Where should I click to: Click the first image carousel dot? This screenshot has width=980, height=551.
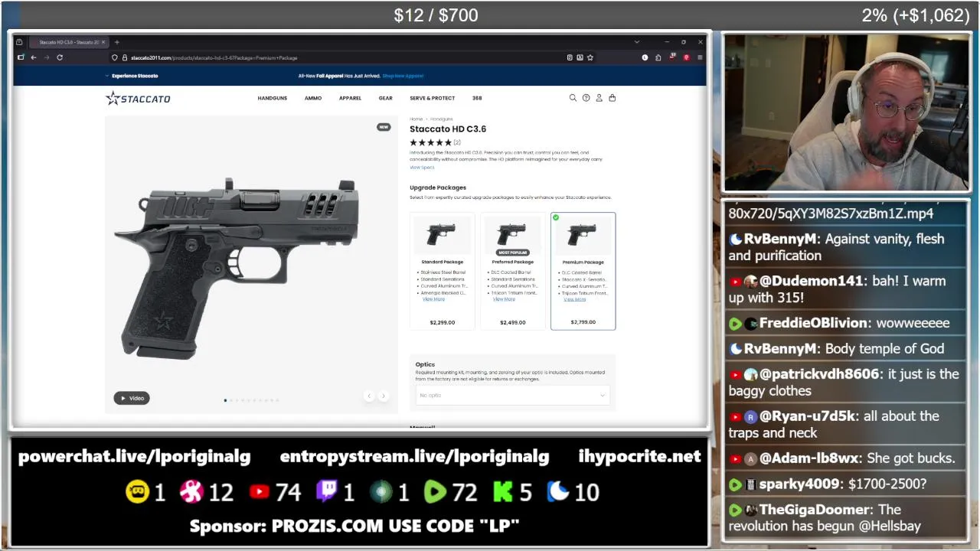click(225, 400)
